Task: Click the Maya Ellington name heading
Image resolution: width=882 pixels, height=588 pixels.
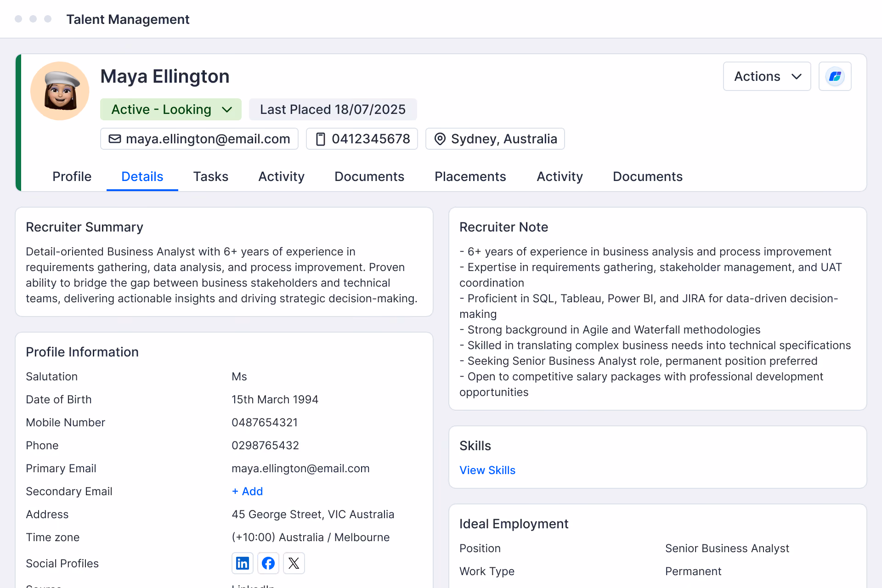Action: (x=165, y=76)
